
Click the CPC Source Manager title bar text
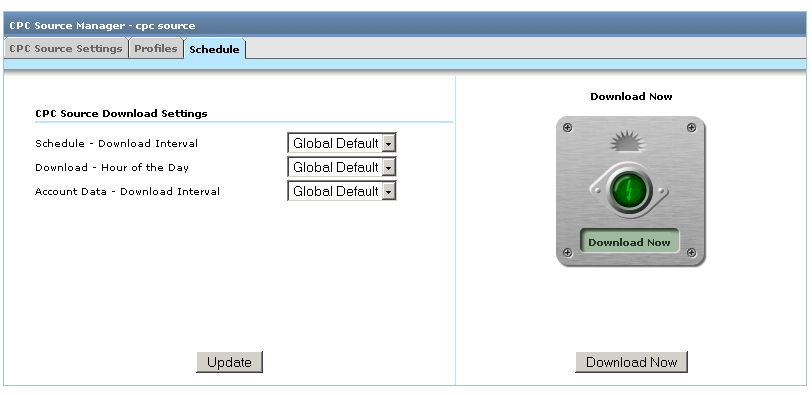pos(103,25)
